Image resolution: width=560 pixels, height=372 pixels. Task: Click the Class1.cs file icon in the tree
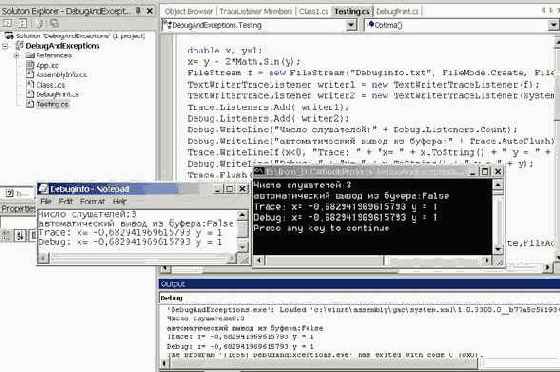tap(30, 85)
